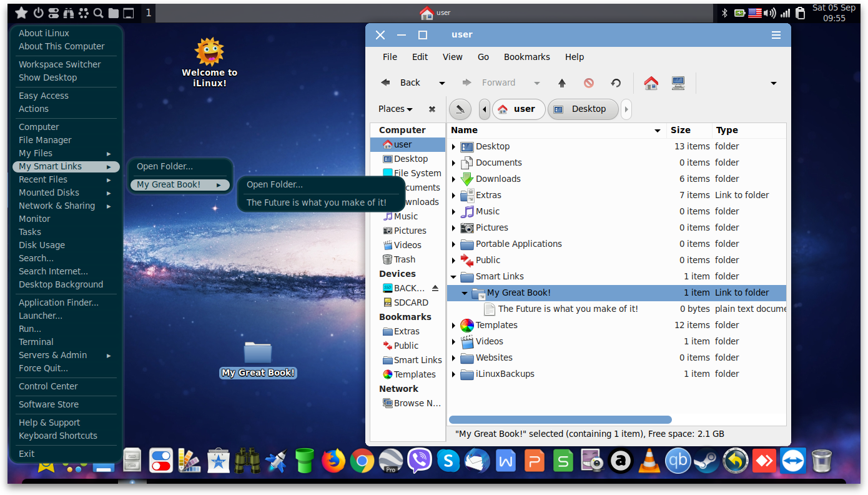This screenshot has height=495, width=868.
Task: Collapse the Smart Links folder
Action: (454, 276)
